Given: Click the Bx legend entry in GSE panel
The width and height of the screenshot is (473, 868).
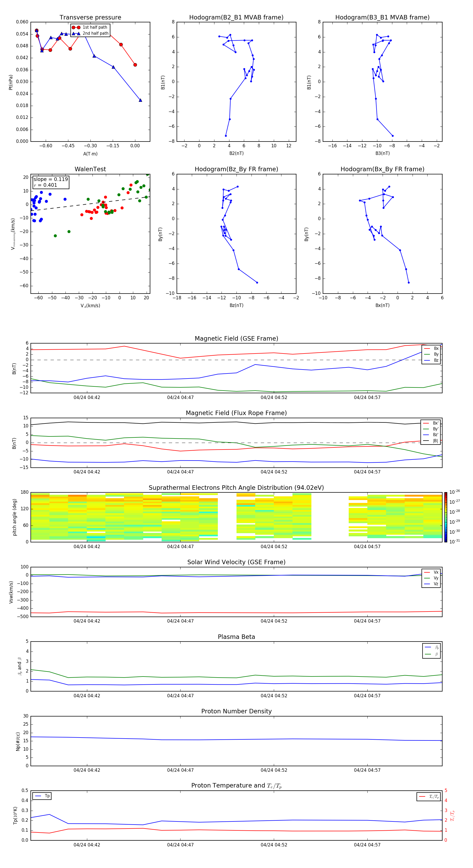Looking at the screenshot, I should [x=431, y=349].
